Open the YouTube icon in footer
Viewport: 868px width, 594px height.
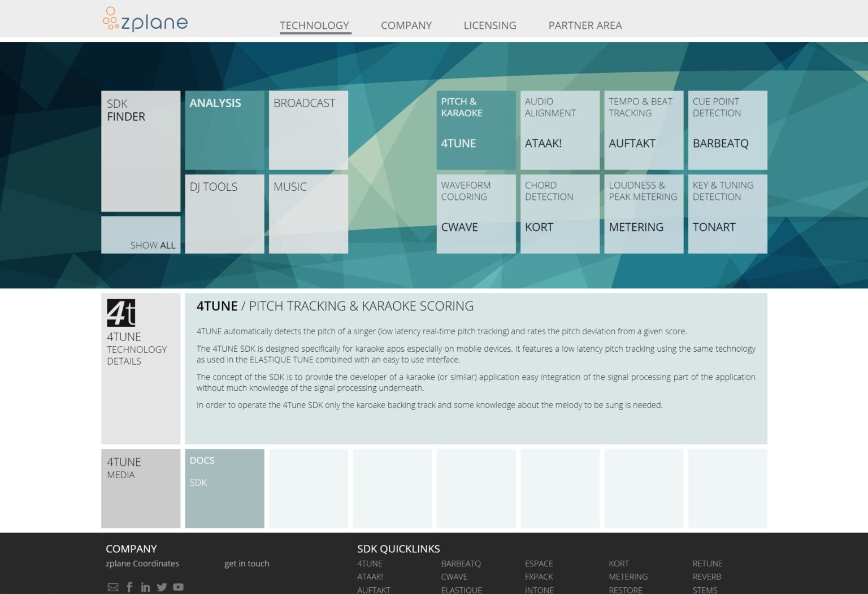178,587
